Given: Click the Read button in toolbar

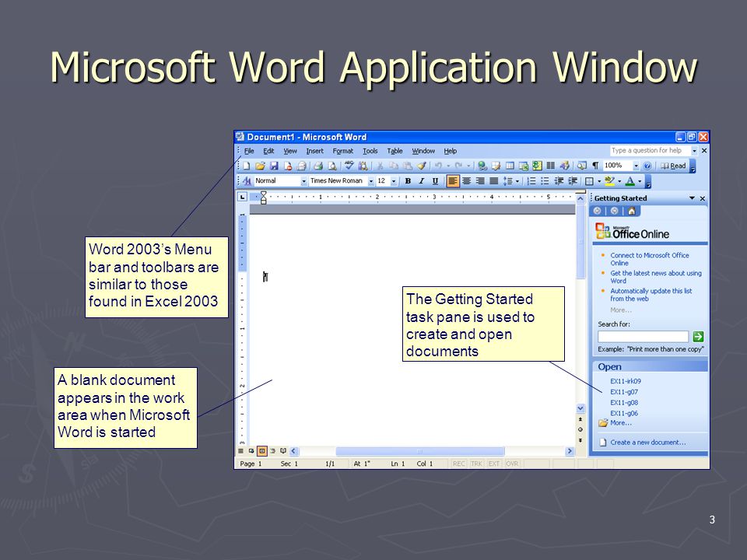Looking at the screenshot, I should [x=673, y=166].
